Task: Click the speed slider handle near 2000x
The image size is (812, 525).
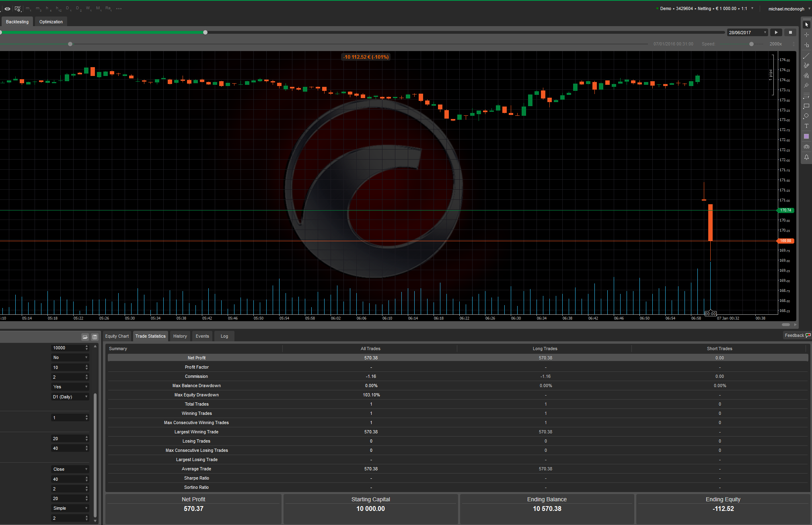Action: click(751, 44)
